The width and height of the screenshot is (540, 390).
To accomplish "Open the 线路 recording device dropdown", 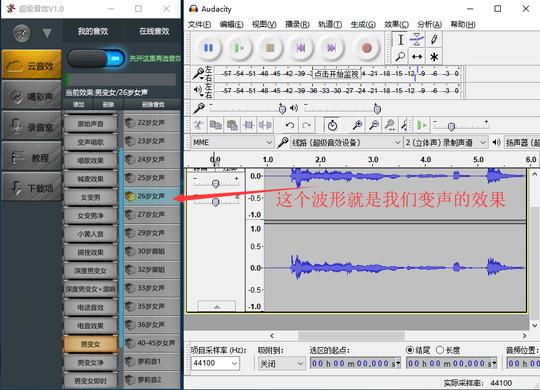I will (346, 142).
